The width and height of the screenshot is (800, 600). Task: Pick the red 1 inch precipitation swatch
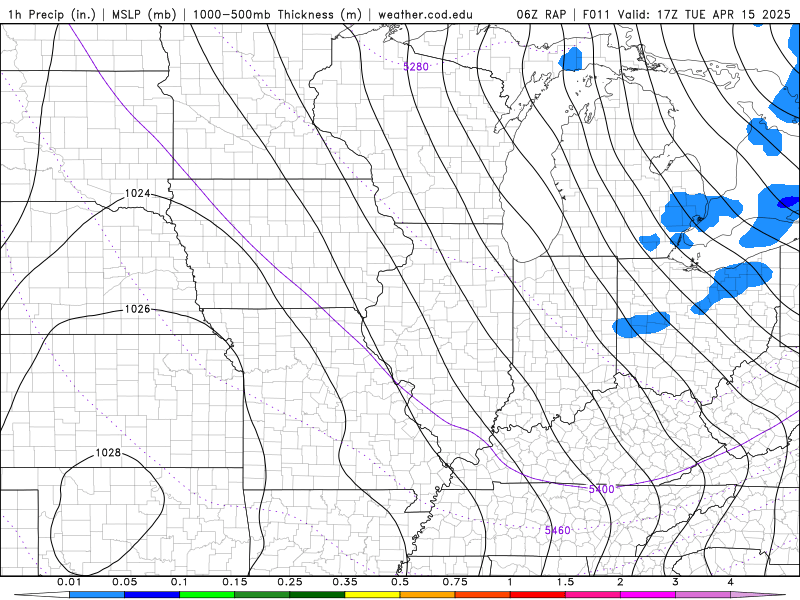click(537, 595)
